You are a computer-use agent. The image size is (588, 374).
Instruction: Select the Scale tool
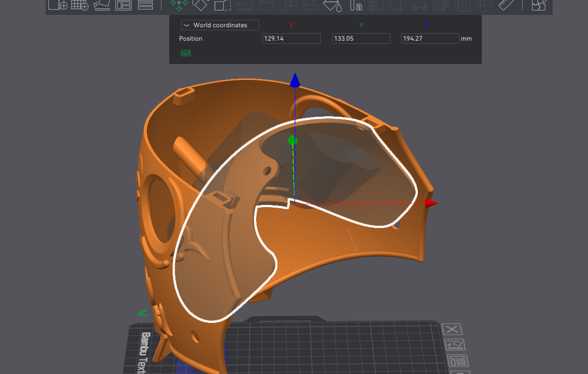tap(223, 5)
